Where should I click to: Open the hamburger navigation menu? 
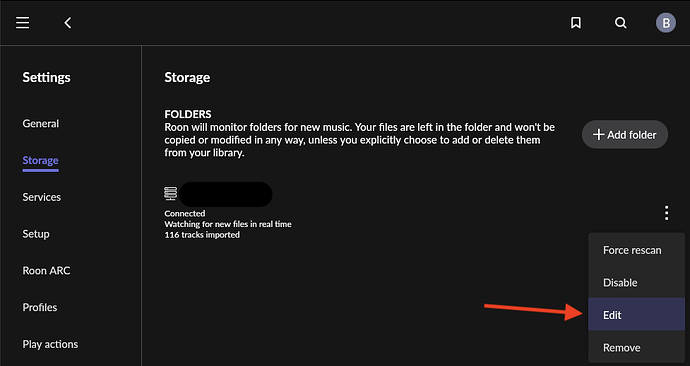pyautogui.click(x=22, y=22)
